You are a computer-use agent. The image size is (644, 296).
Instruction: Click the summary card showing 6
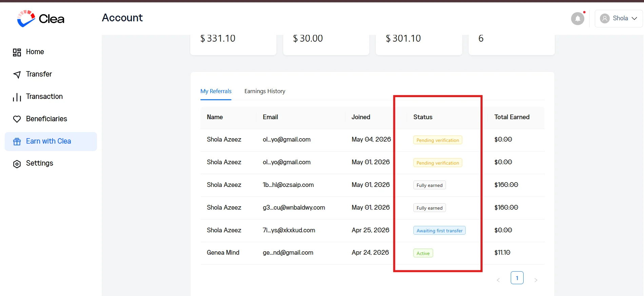click(512, 44)
